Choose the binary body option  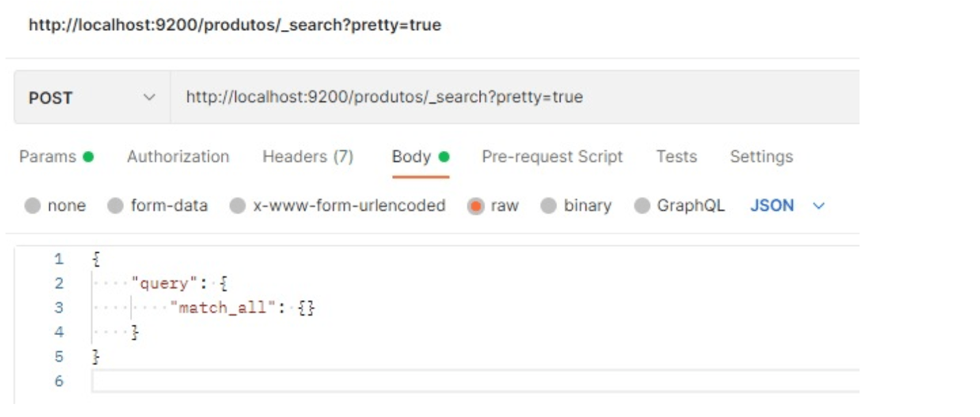pos(549,206)
